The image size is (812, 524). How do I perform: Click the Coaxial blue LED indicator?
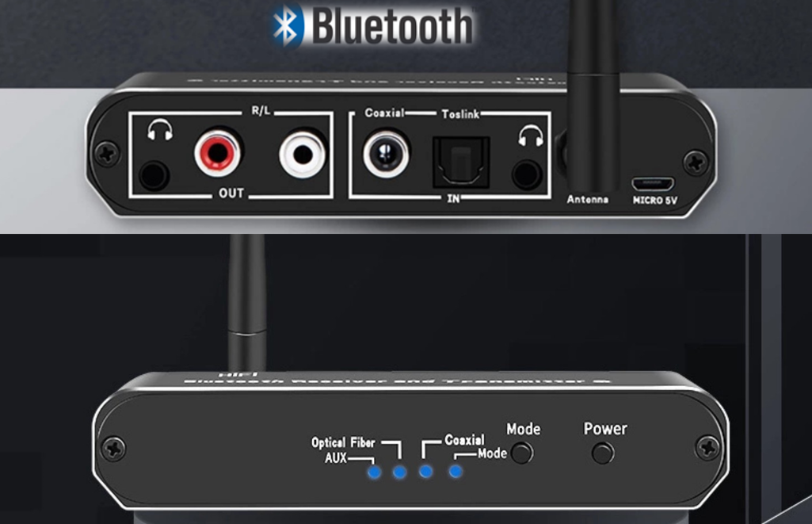(x=425, y=471)
